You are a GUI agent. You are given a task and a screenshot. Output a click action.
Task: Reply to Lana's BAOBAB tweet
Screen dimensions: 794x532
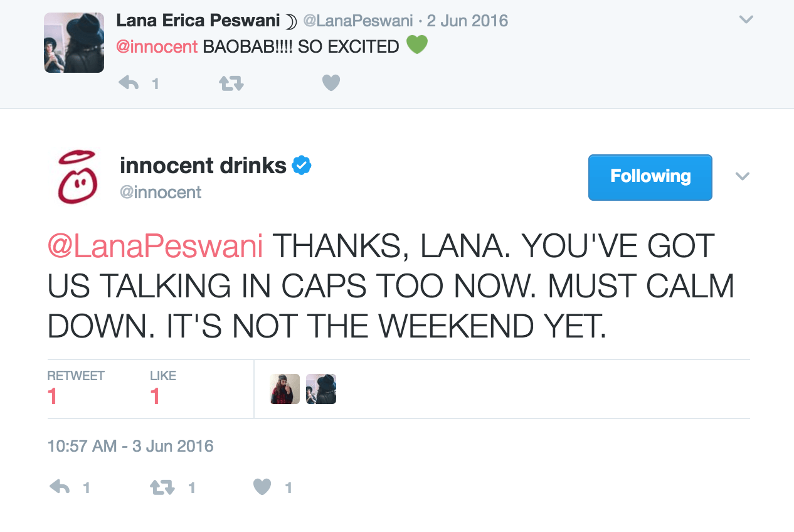click(x=129, y=83)
